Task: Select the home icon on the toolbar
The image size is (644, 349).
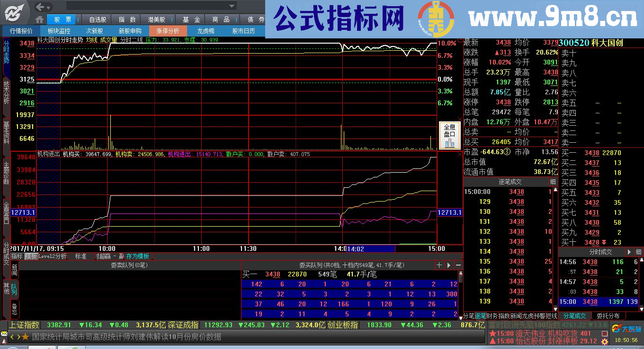Action: click(40, 19)
